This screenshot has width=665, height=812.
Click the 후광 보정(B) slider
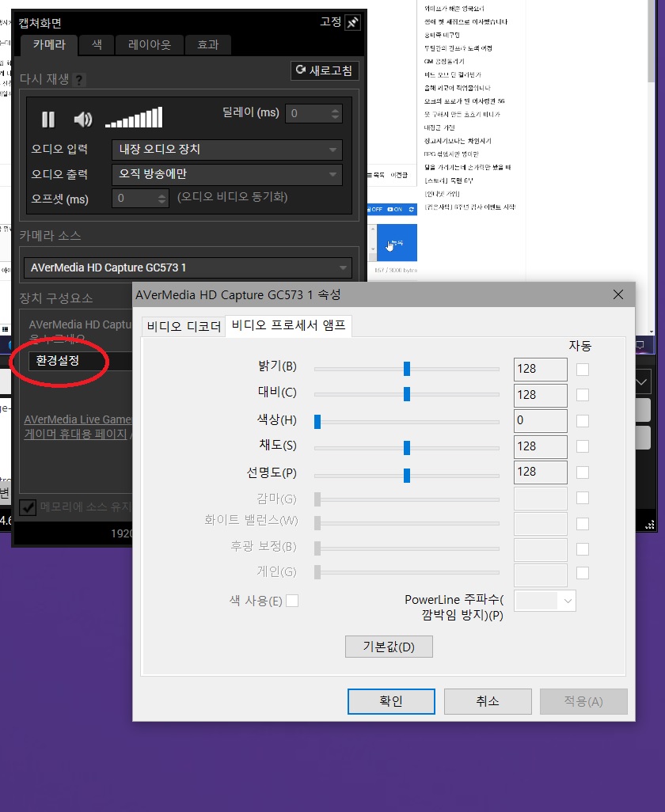(407, 548)
